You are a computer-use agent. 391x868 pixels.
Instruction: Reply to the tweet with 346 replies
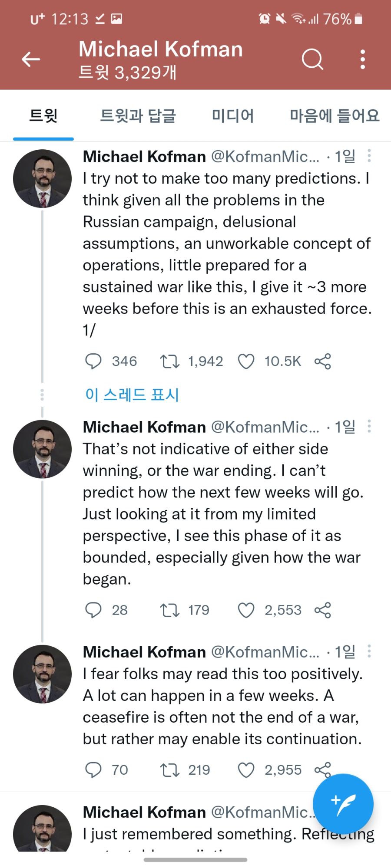[x=93, y=362]
